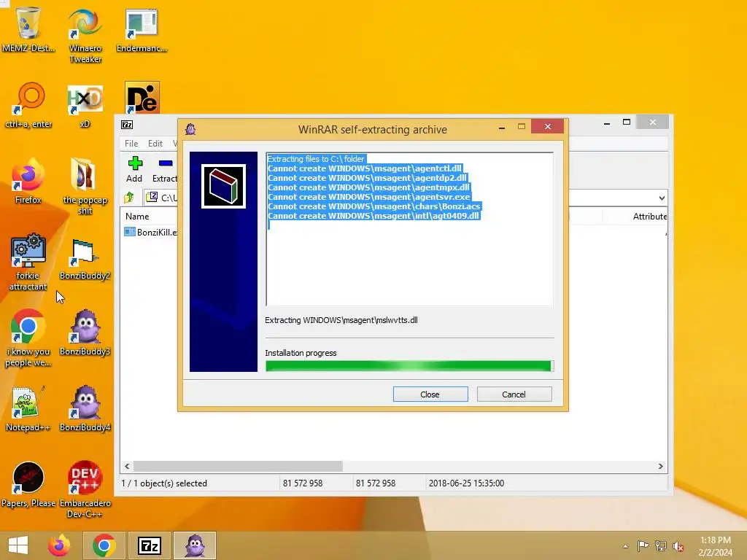The width and height of the screenshot is (747, 560).
Task: Click the installation progress bar
Action: click(410, 366)
